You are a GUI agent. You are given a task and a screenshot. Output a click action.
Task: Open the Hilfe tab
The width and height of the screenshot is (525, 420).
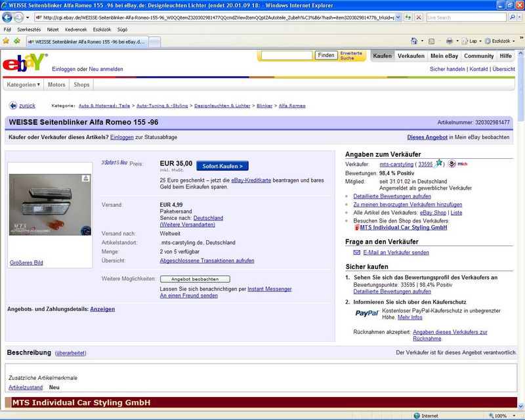[505, 56]
